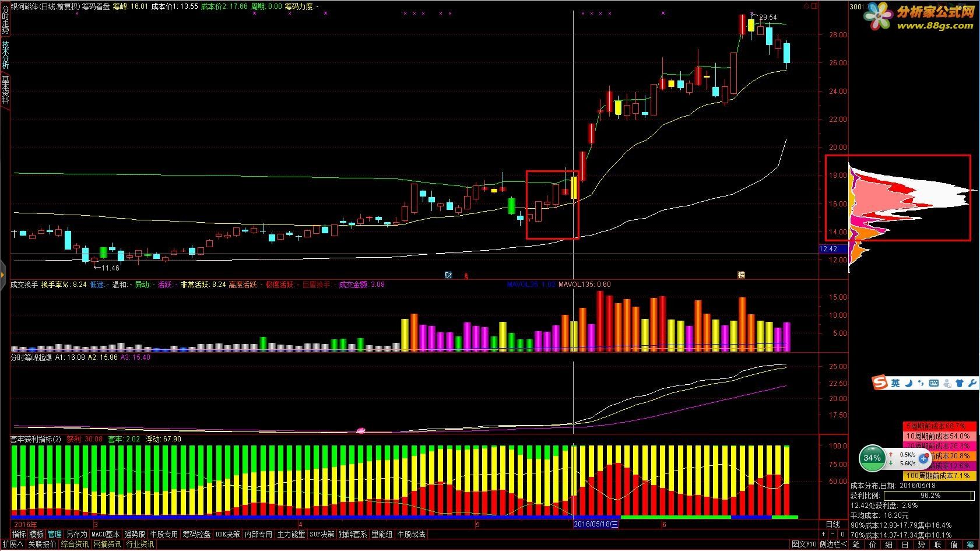
Task: Collapse the sidebar with 侧边栏<
Action: click(833, 545)
